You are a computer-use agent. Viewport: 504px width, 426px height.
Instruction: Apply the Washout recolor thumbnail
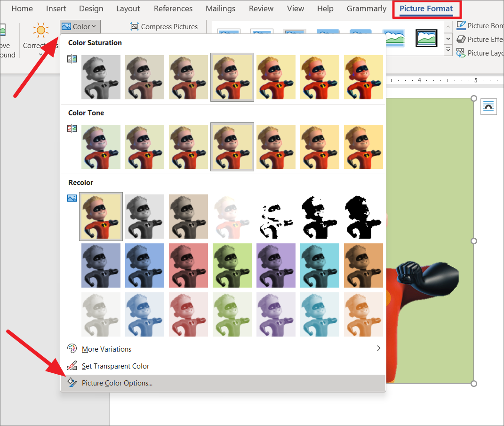[232, 217]
